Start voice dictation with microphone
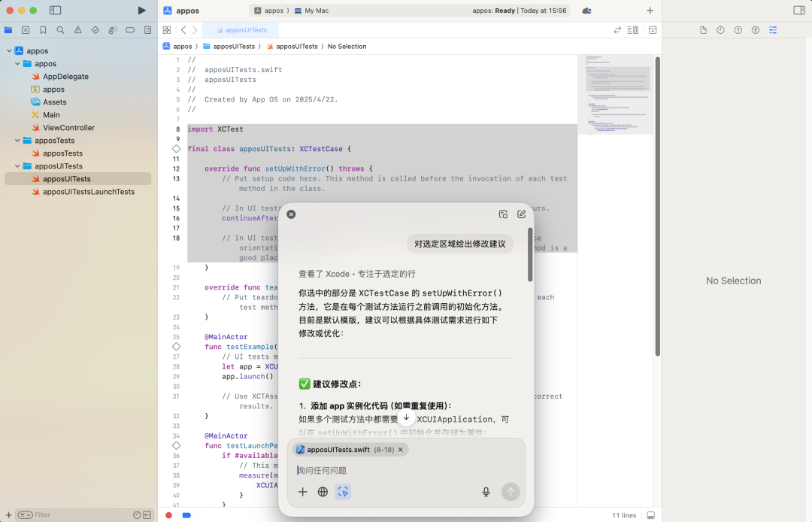This screenshot has height=522, width=812. (x=486, y=492)
